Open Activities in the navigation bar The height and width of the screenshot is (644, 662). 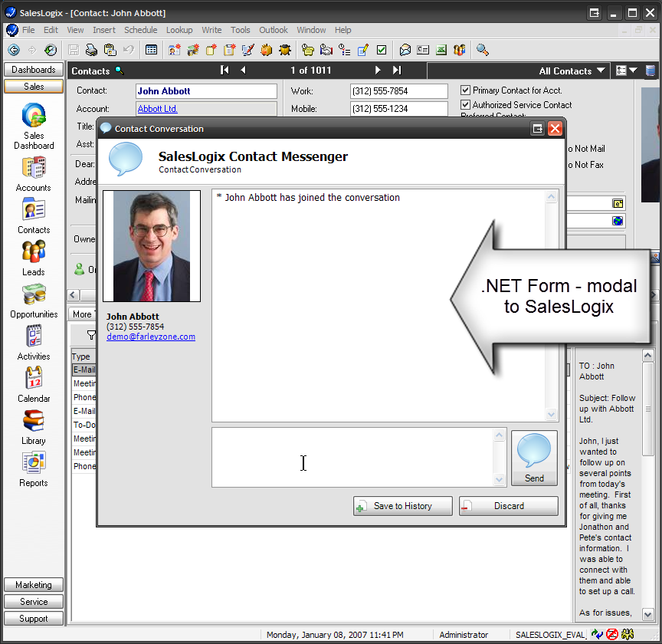pyautogui.click(x=34, y=343)
